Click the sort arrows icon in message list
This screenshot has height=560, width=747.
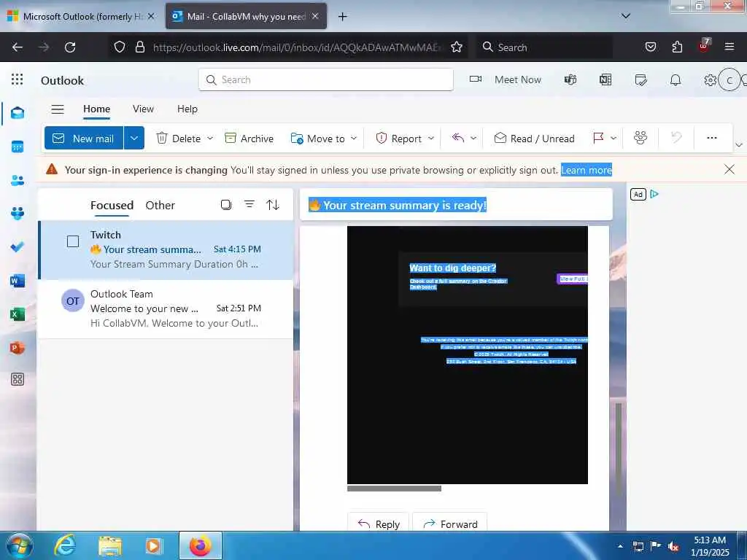click(x=273, y=205)
